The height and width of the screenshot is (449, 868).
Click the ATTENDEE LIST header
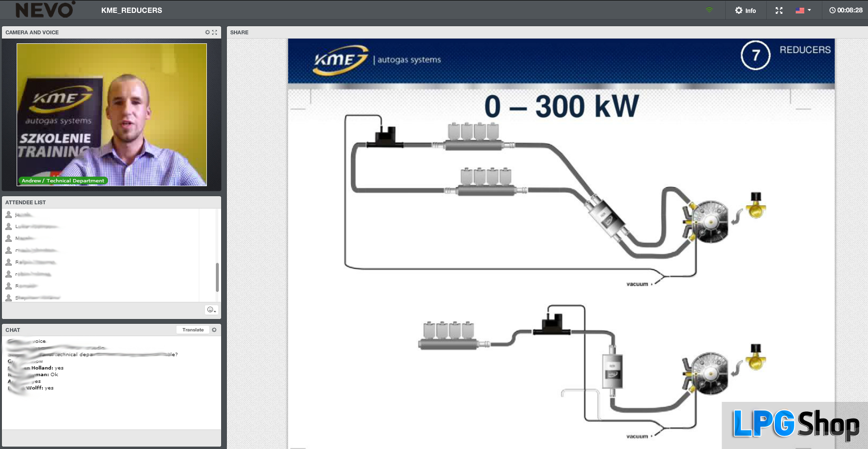[26, 202]
